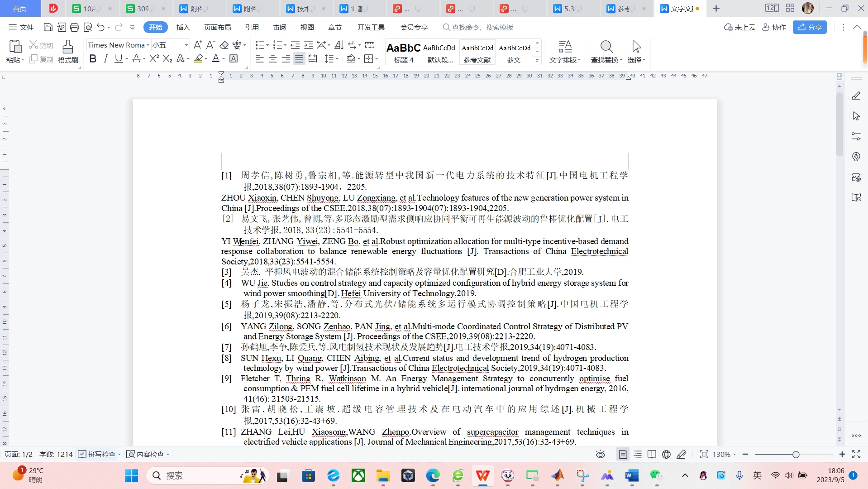Decrease paragraph indent icon
The height and width of the screenshot is (489, 868).
[295, 45]
